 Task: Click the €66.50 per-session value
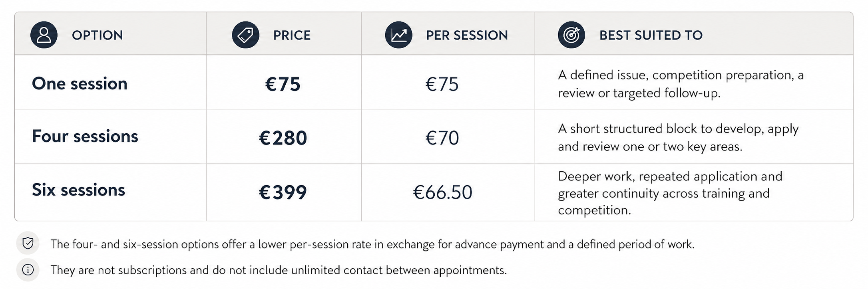pyautogui.click(x=442, y=192)
